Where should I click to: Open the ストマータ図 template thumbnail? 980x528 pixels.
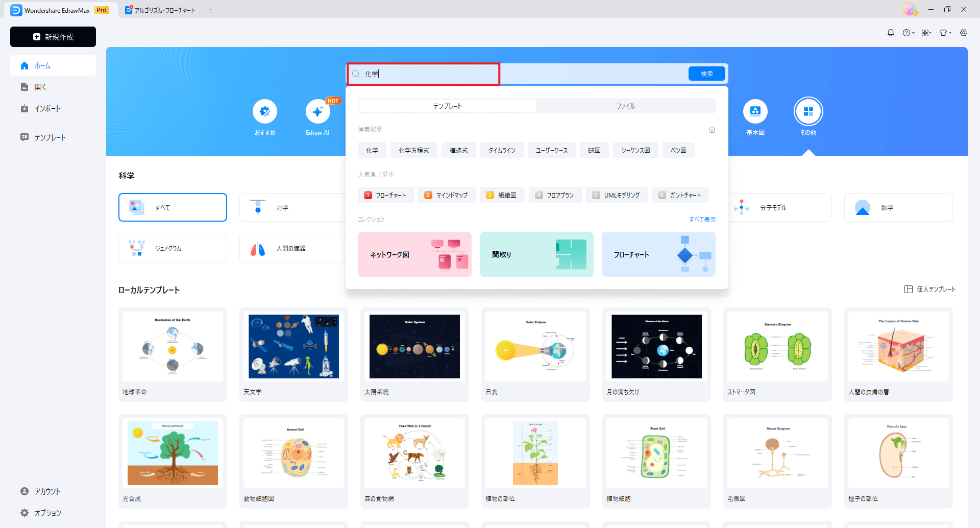click(x=777, y=347)
